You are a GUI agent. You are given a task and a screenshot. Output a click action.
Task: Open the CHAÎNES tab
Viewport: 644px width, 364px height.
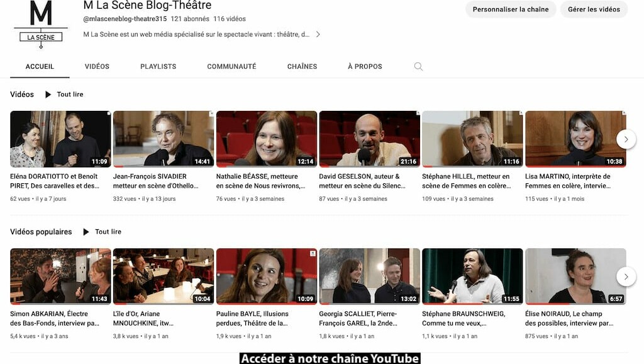click(x=303, y=67)
